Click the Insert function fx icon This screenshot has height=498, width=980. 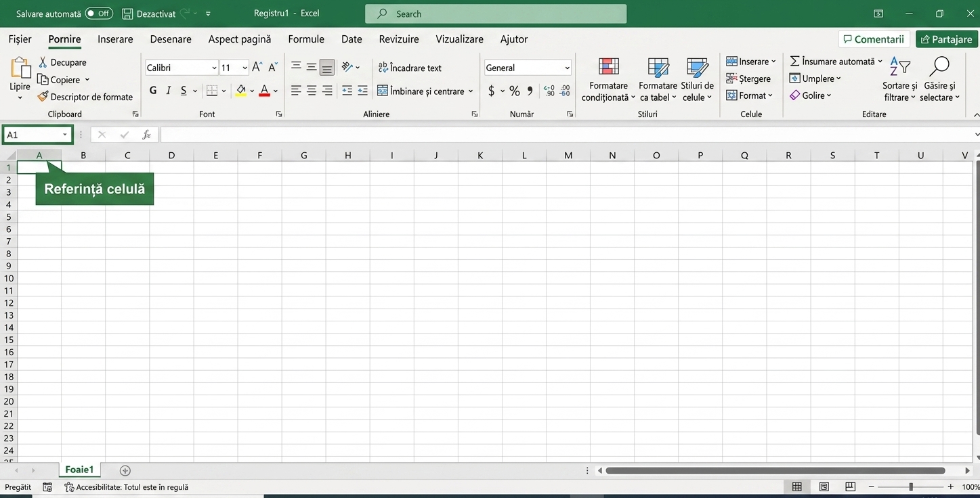(146, 135)
